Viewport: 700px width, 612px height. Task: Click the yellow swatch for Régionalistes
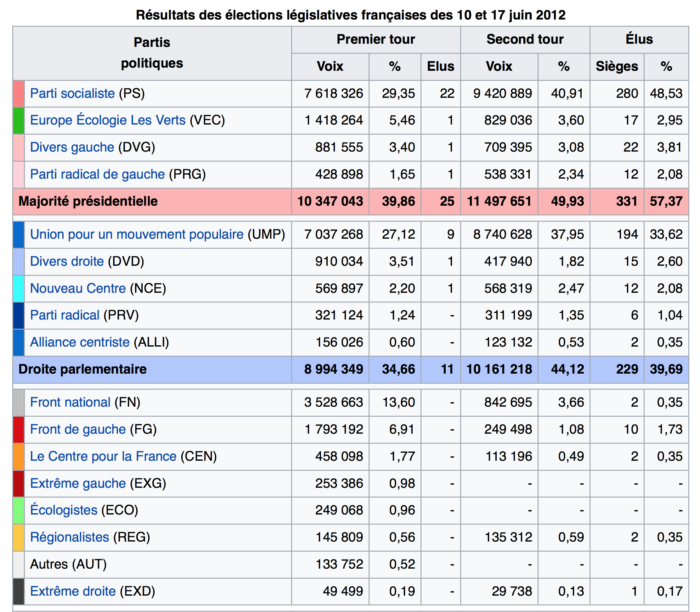(19, 537)
